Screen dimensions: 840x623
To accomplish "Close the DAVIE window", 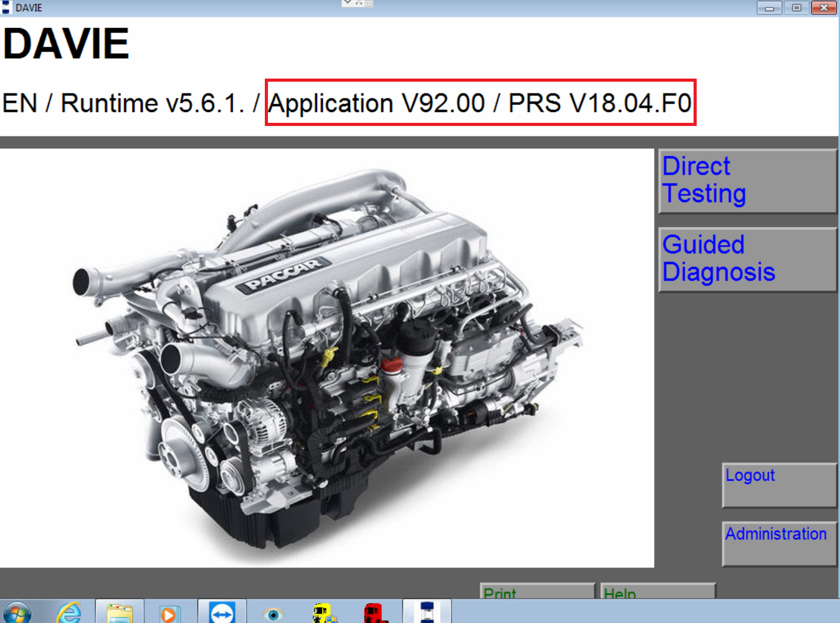I will (x=824, y=7).
